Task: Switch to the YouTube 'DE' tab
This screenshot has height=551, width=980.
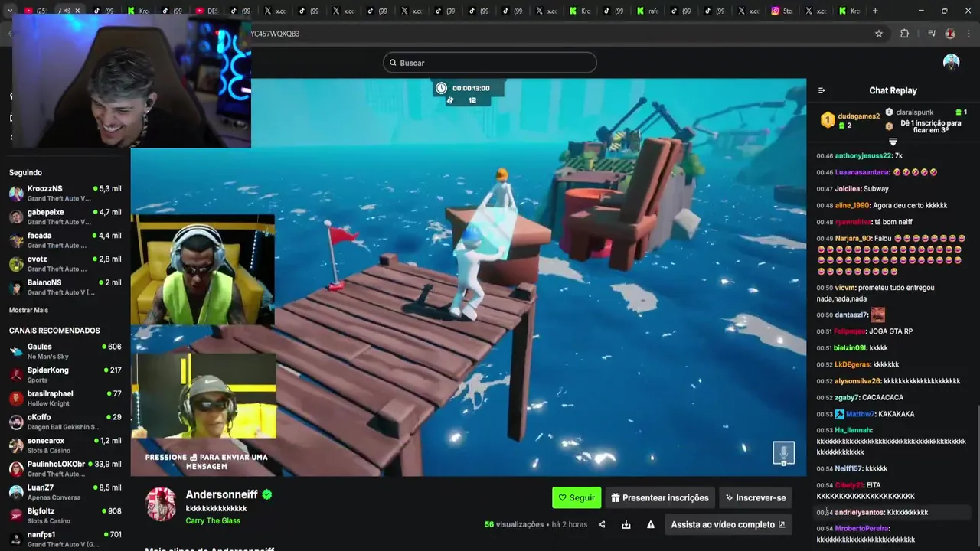Action: 207,11
